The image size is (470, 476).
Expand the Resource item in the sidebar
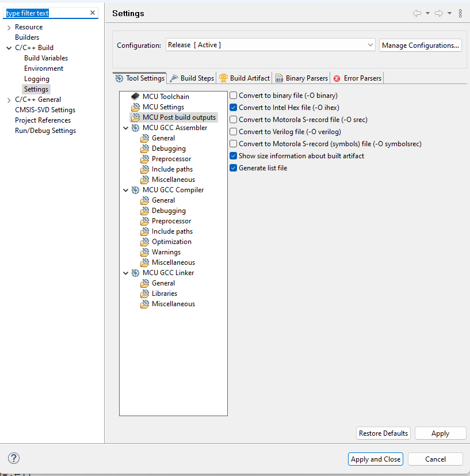click(8, 26)
